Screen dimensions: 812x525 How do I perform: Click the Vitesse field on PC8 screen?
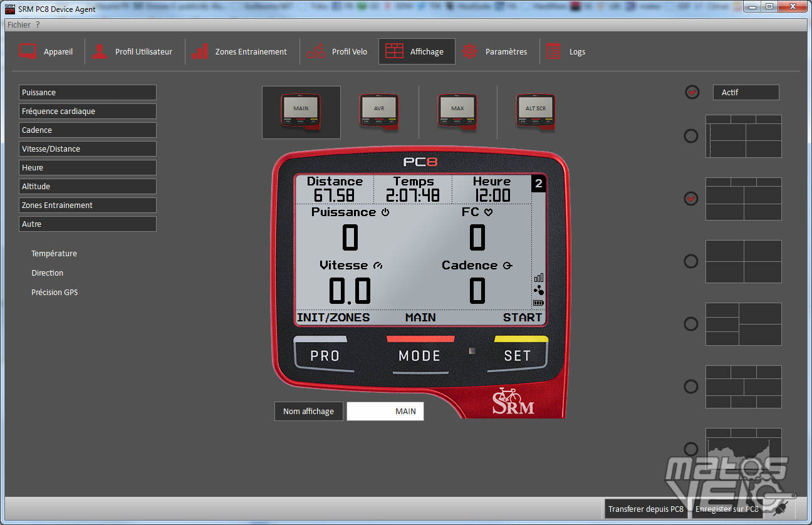click(x=350, y=283)
